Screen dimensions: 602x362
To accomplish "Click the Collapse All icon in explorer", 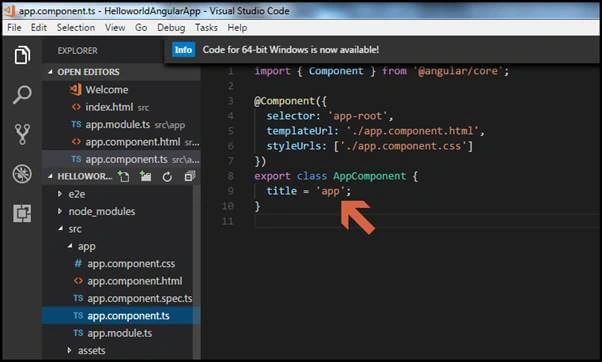I will pyautogui.click(x=190, y=177).
